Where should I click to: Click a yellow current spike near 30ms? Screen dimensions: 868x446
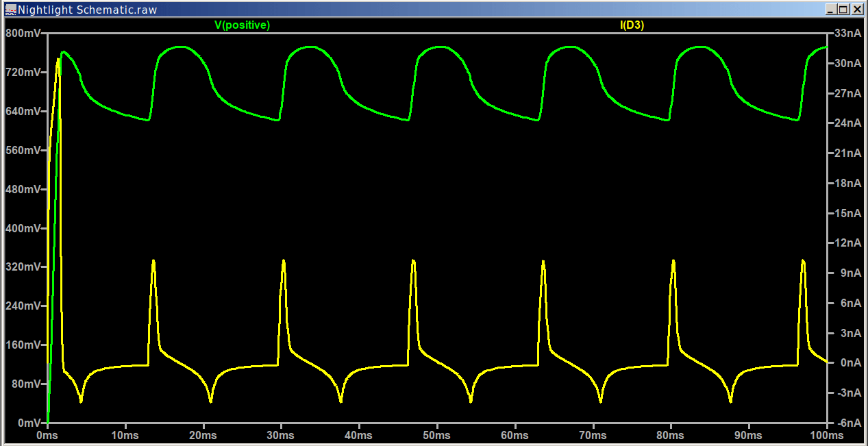click(x=283, y=262)
